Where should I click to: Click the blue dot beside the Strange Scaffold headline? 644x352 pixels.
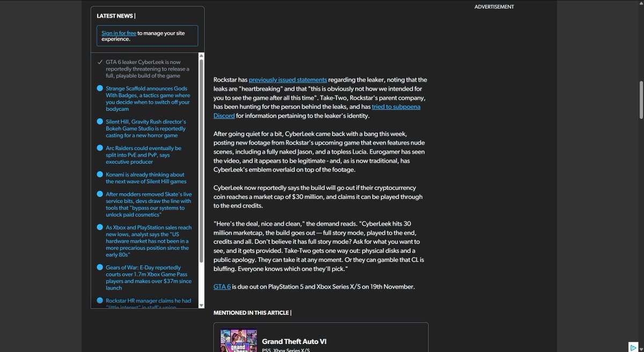point(100,89)
